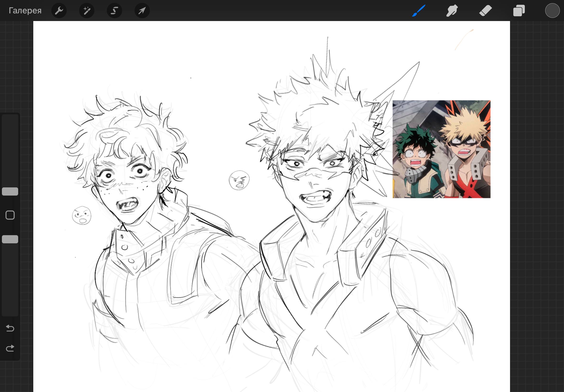Click the brush opacity slider handle

point(10,239)
